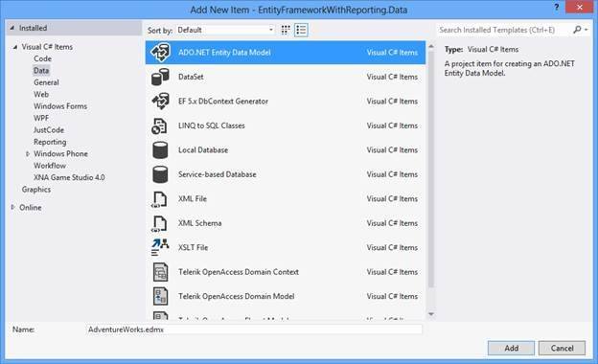Select the ADO.NET Entity Data Model text
Screen dimensions: 598x364
coord(224,53)
